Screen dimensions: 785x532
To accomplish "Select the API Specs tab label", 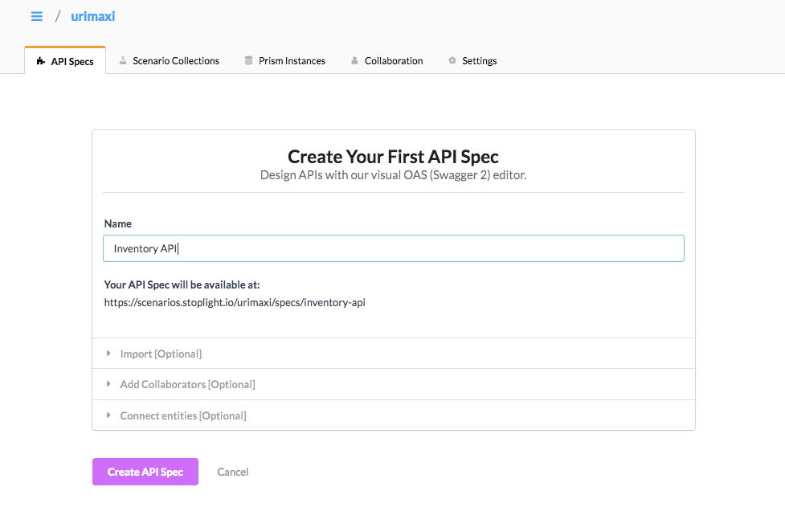I will click(x=72, y=61).
